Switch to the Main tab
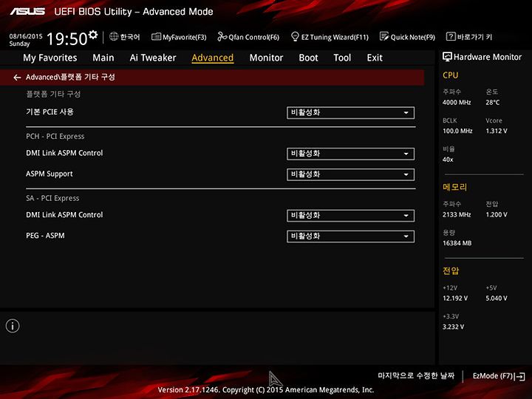532x399 pixels. pos(103,58)
